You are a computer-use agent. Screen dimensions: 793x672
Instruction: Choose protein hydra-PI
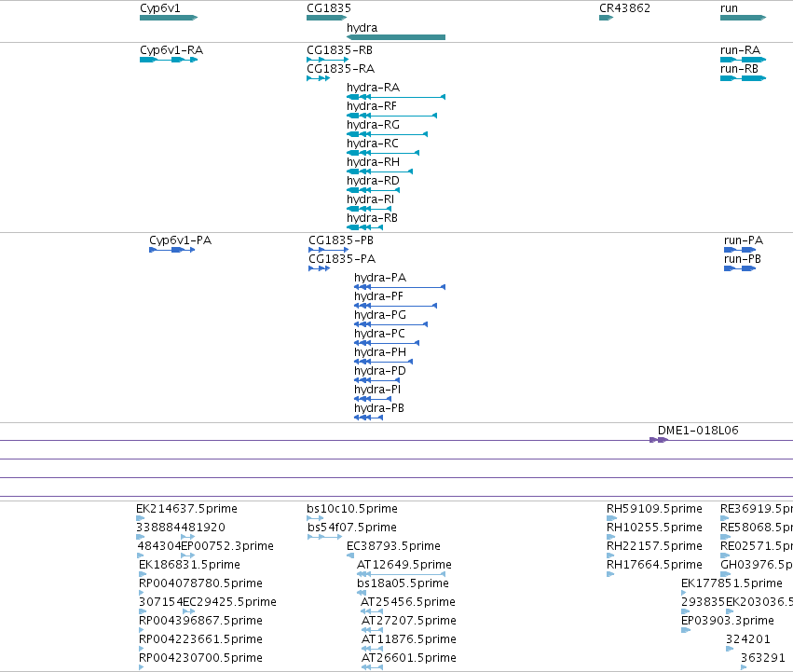pyautogui.click(x=373, y=399)
